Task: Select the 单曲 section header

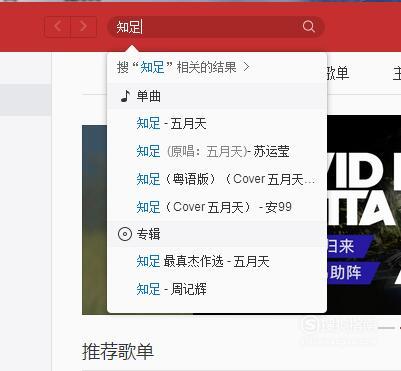Action: [x=217, y=96]
